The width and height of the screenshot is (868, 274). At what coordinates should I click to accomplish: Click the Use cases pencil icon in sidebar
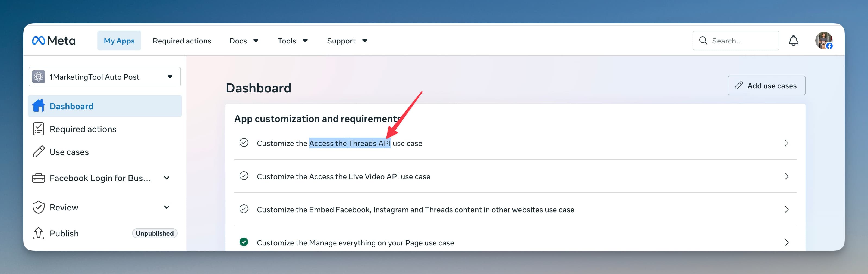click(38, 152)
